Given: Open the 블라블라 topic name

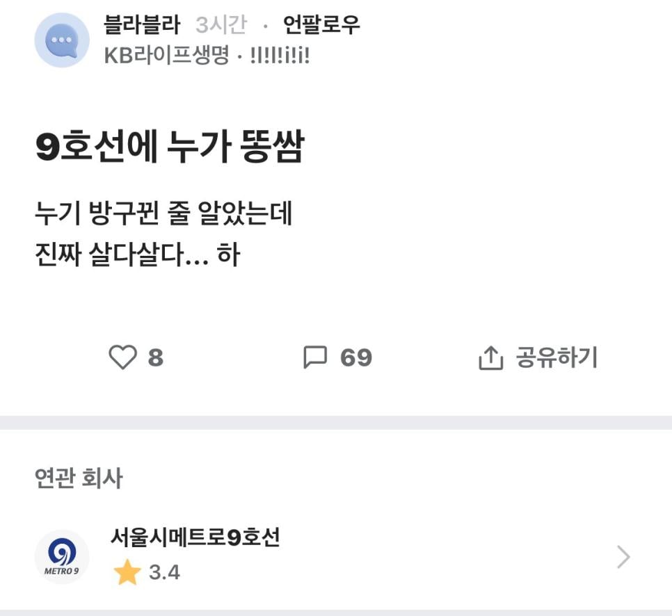Looking at the screenshot, I should [x=142, y=26].
